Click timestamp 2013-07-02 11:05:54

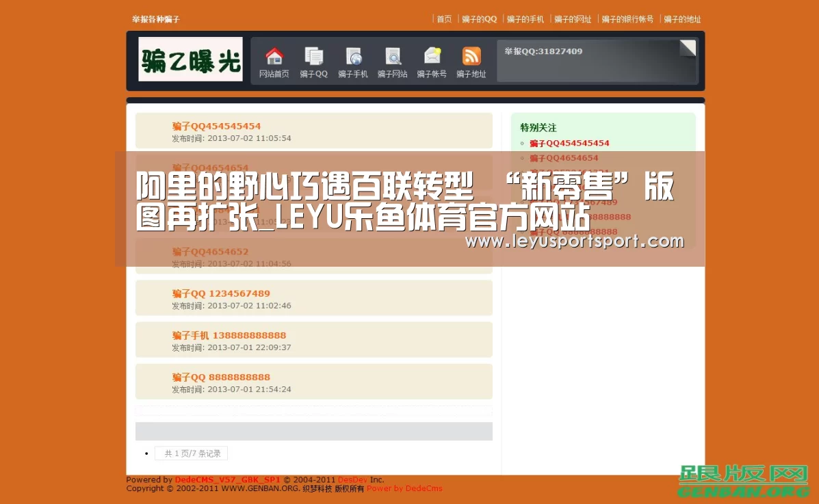tap(249, 138)
